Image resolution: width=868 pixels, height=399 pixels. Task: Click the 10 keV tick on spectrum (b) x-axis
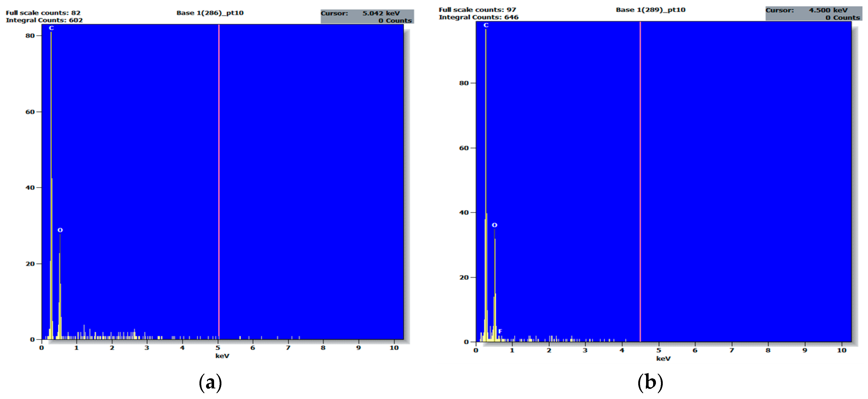[x=841, y=350]
